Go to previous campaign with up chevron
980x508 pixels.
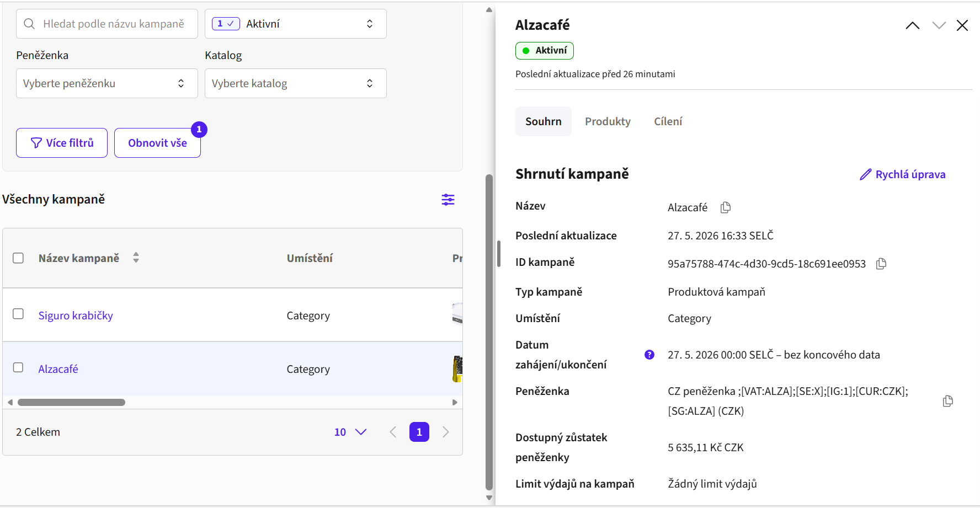point(913,25)
